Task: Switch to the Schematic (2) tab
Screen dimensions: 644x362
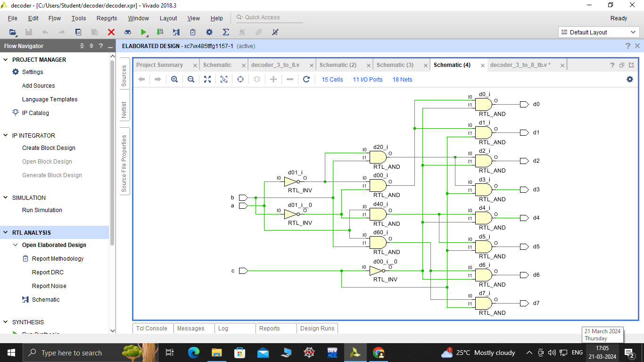Action: [x=338, y=65]
